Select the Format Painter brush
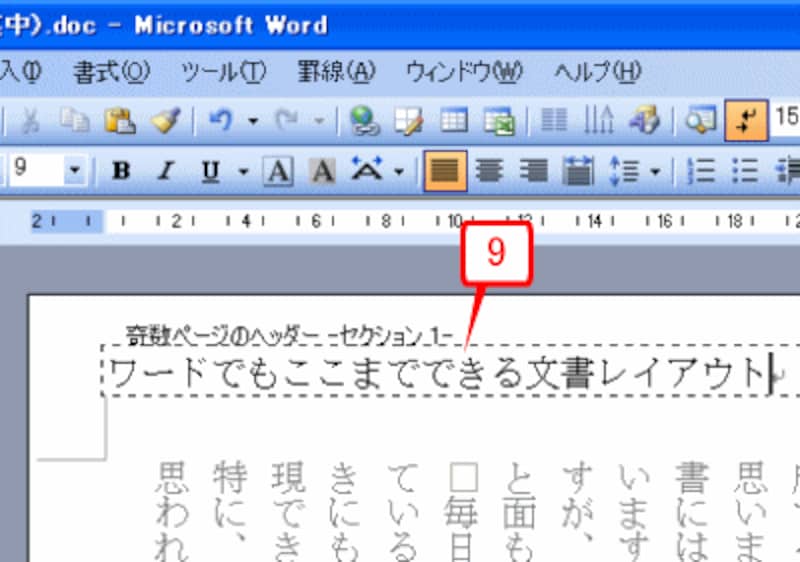The height and width of the screenshot is (562, 800). (x=166, y=121)
